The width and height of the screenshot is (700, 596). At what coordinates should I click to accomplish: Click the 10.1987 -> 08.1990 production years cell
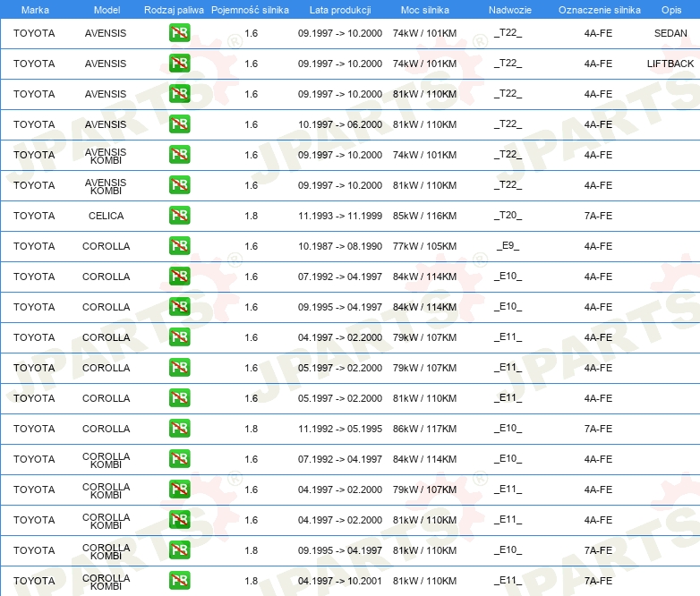(x=340, y=246)
